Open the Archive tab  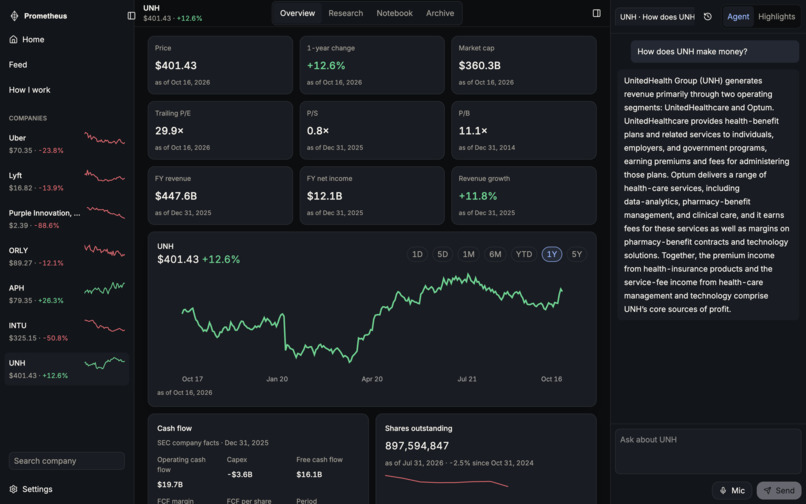coord(440,13)
